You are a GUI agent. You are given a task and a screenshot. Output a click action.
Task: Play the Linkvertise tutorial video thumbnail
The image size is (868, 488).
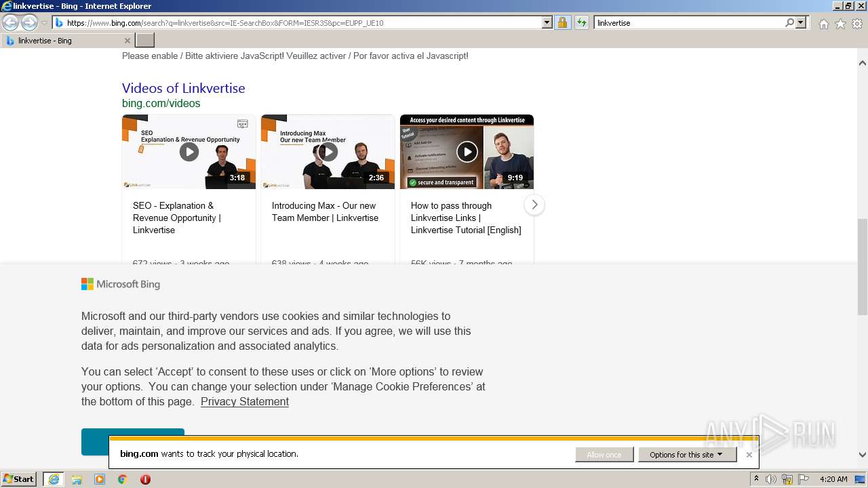(x=467, y=152)
